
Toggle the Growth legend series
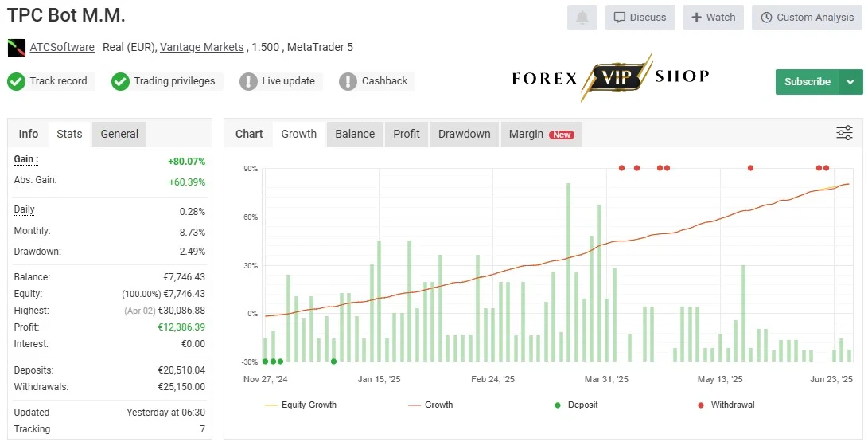[x=430, y=405]
